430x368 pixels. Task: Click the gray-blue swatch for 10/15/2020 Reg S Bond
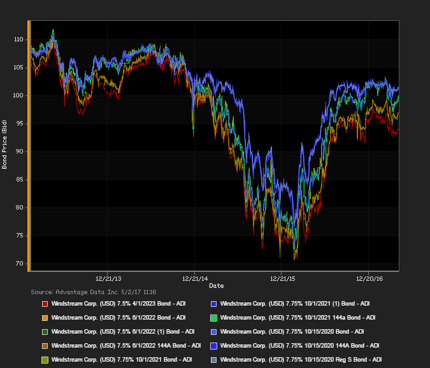point(214,360)
